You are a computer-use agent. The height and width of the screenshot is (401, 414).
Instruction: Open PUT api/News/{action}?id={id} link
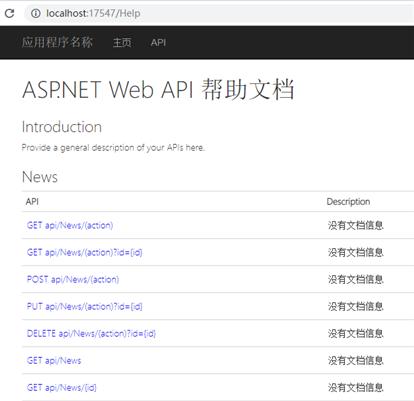pyautogui.click(x=84, y=306)
